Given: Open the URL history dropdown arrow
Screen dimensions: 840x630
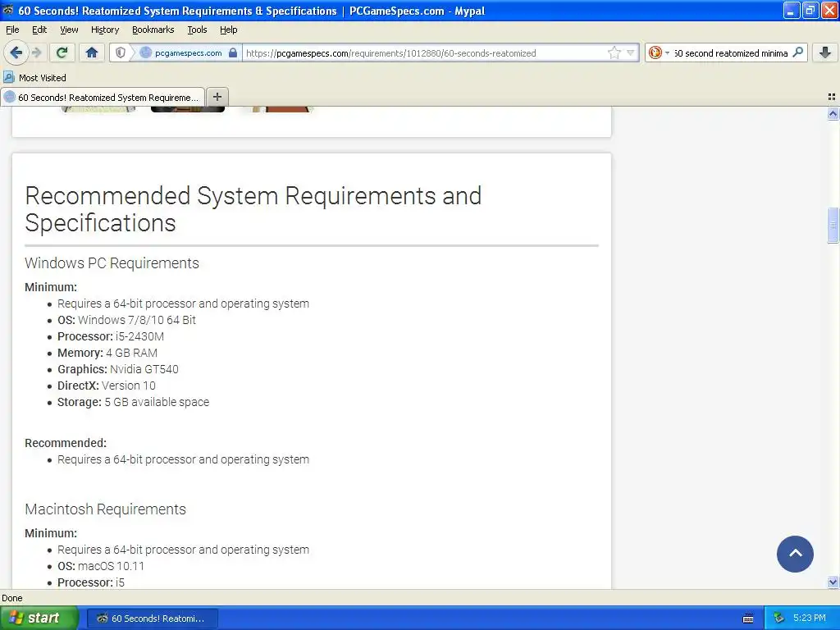Looking at the screenshot, I should click(x=631, y=52).
